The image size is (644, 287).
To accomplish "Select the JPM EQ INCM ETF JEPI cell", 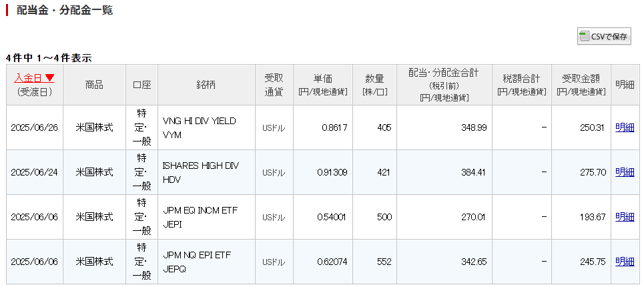I will (207, 217).
